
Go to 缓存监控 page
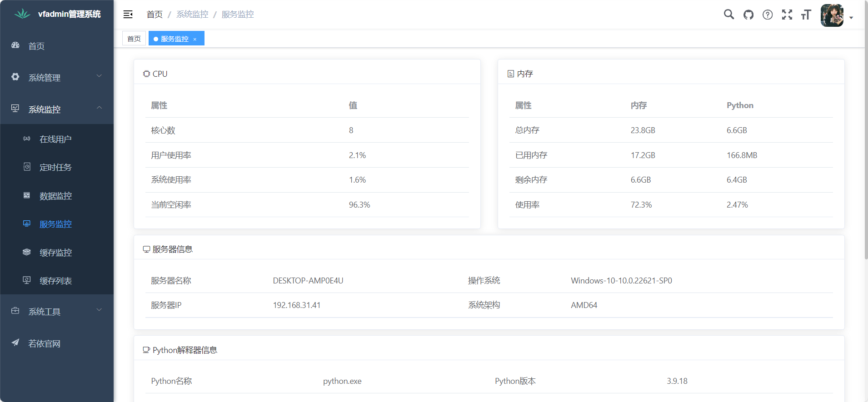click(55, 253)
